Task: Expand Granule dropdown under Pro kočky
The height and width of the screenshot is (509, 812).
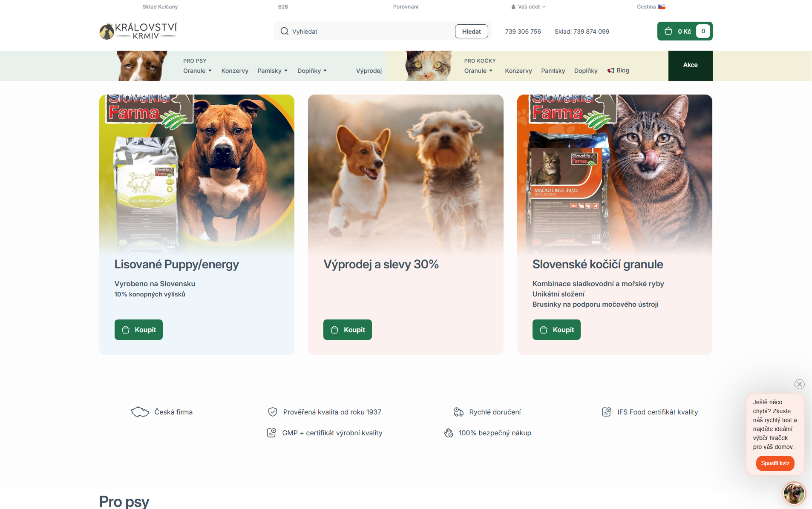Action: click(478, 71)
